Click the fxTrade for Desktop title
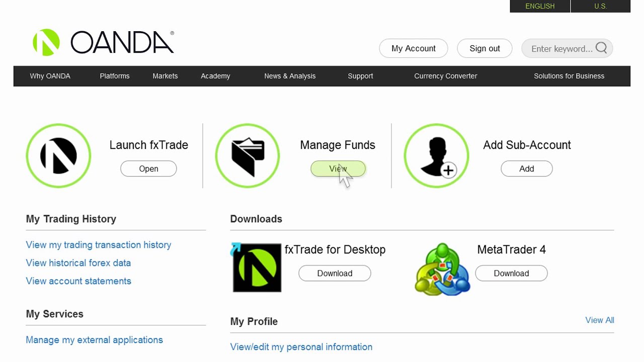The height and width of the screenshot is (362, 644). 335,249
